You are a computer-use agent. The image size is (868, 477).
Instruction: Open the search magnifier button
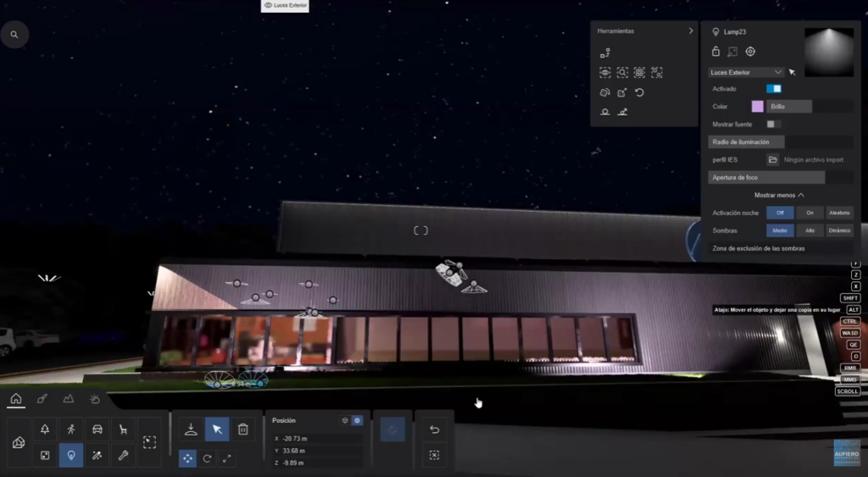click(14, 34)
